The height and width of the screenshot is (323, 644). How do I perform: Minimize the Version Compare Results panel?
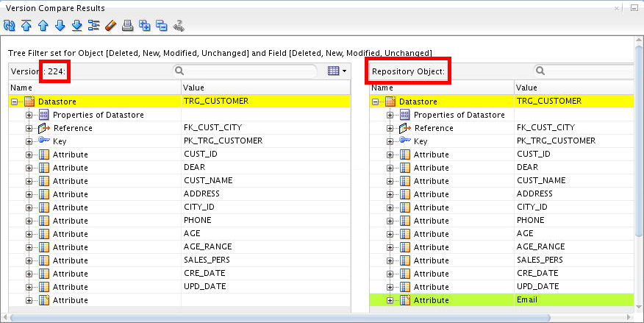(x=634, y=8)
